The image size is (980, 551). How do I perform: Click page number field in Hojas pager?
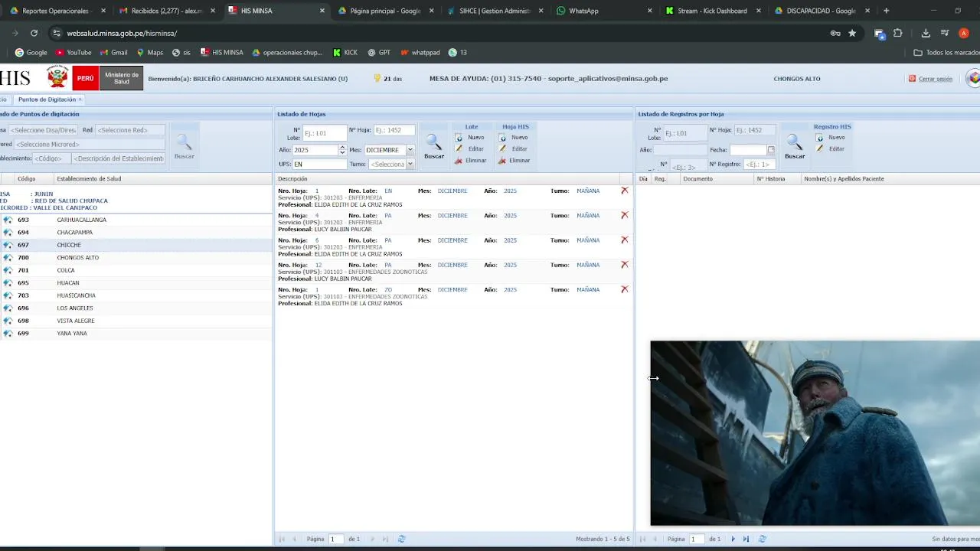[x=335, y=539]
